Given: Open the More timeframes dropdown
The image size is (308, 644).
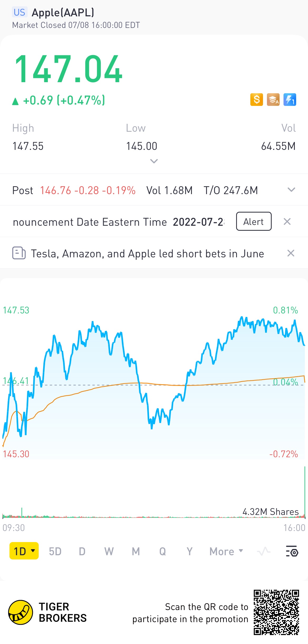Looking at the screenshot, I should [226, 551].
